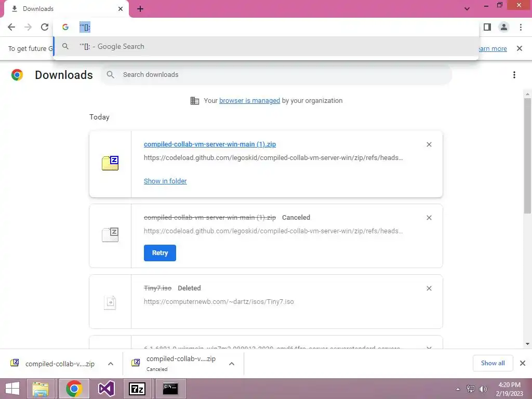Open the Downloads page three-dot menu
The image size is (532, 399).
pyautogui.click(x=514, y=75)
